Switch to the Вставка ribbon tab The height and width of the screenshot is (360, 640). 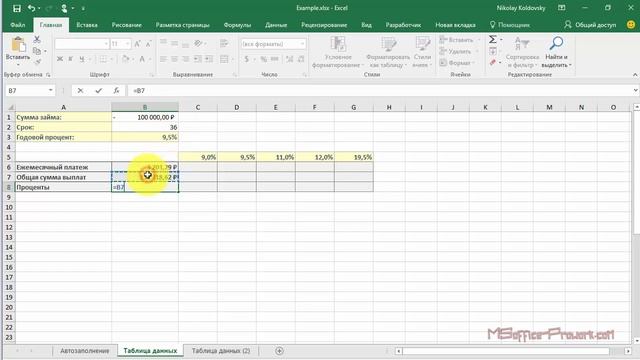(x=87, y=25)
